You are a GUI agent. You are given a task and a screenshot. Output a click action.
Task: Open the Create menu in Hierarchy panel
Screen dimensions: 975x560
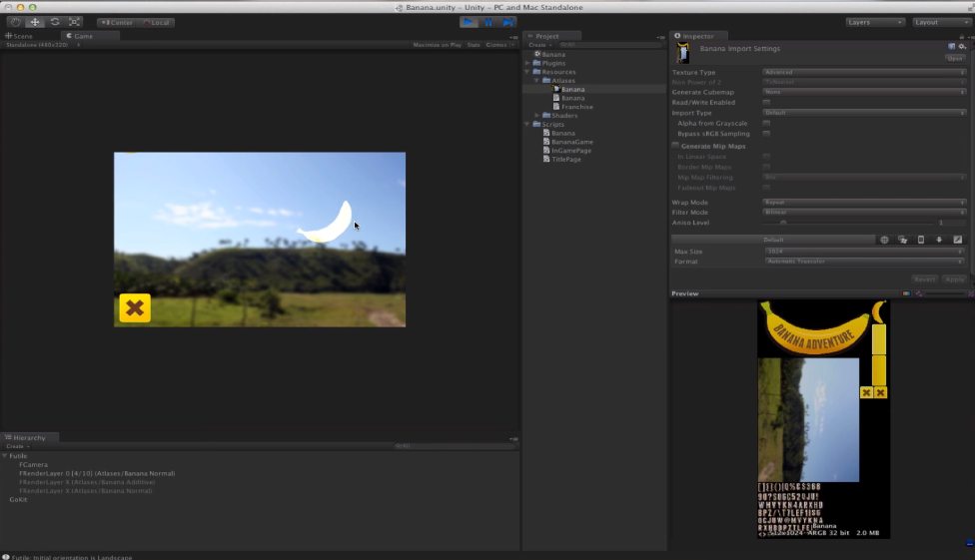click(x=17, y=446)
